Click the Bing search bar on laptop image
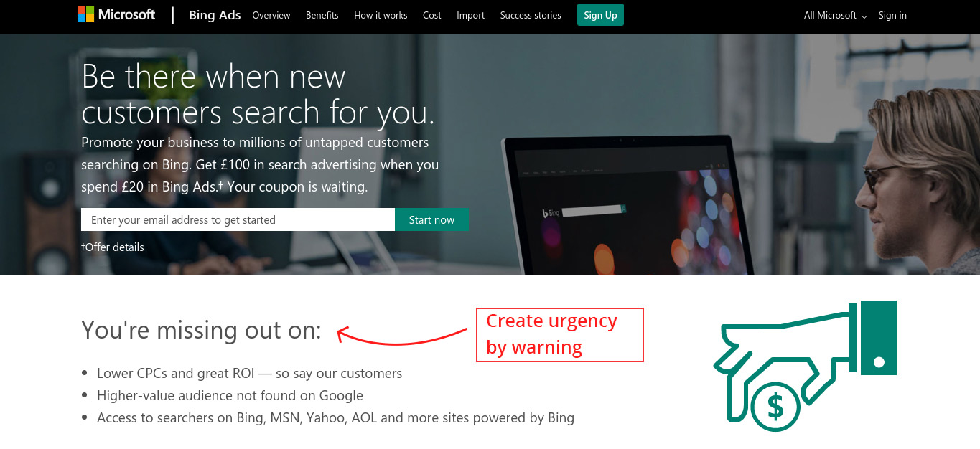Viewport: 980px width, 449px height. pyautogui.click(x=594, y=210)
